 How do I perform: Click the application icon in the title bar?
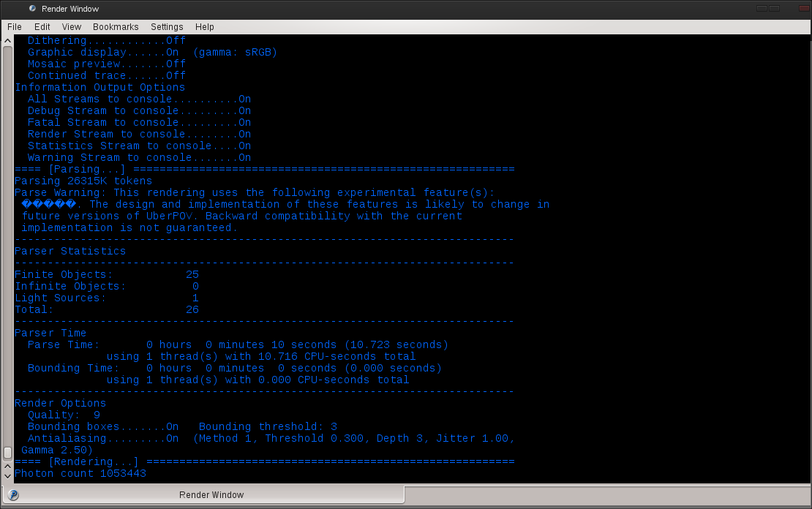coord(33,9)
